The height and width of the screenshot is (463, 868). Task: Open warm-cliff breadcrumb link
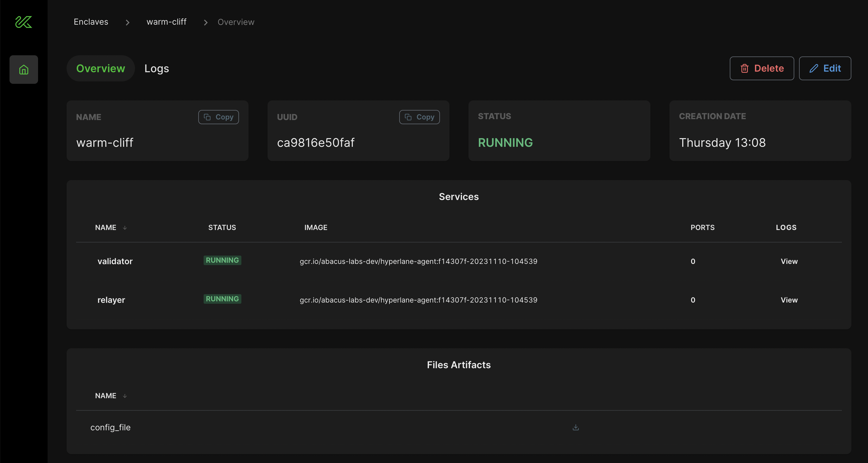pyautogui.click(x=166, y=22)
